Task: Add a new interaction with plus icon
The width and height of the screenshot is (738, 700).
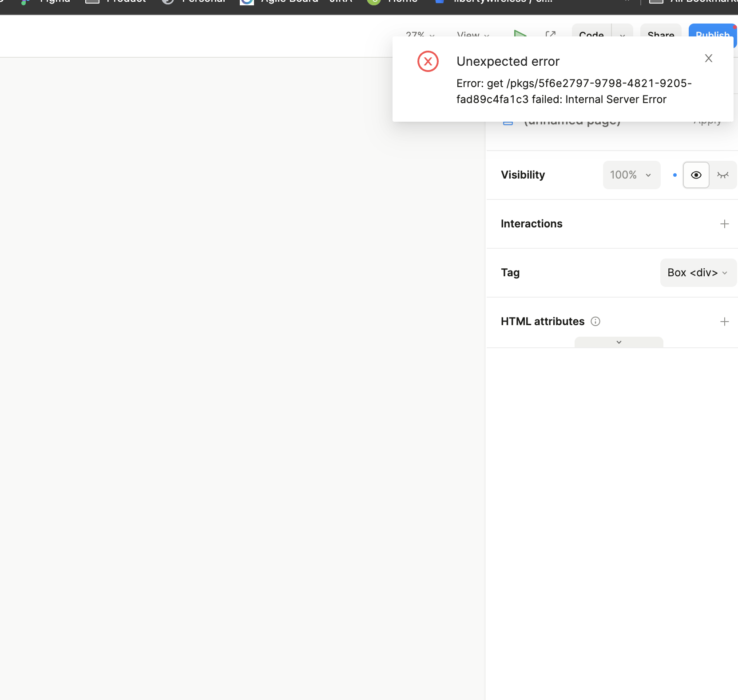Action: [724, 224]
